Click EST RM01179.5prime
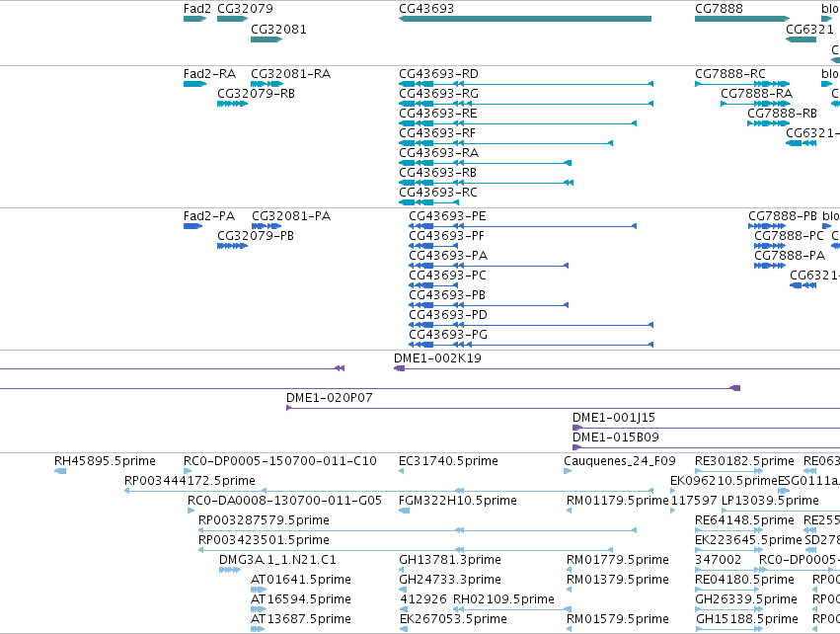This screenshot has height=634, width=840. [569, 512]
